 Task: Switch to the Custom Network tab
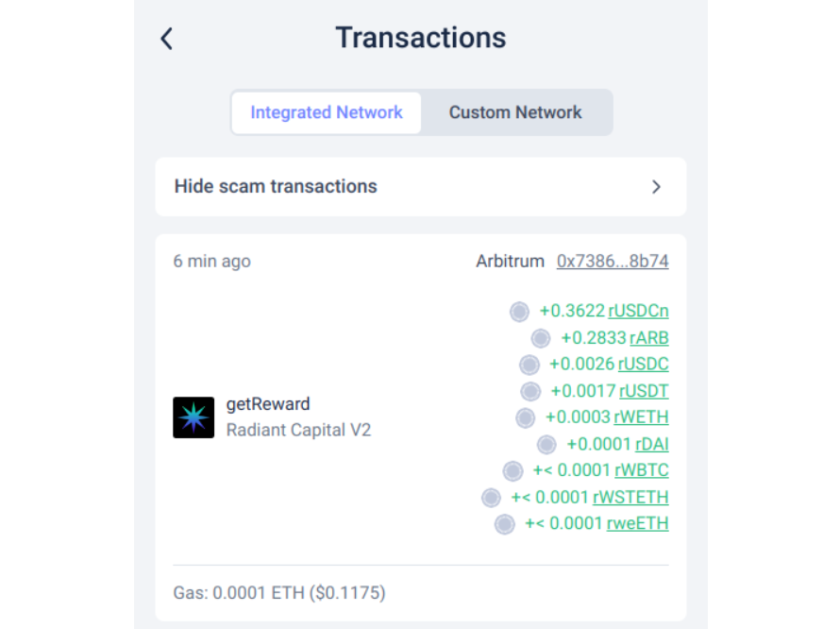pos(515,111)
